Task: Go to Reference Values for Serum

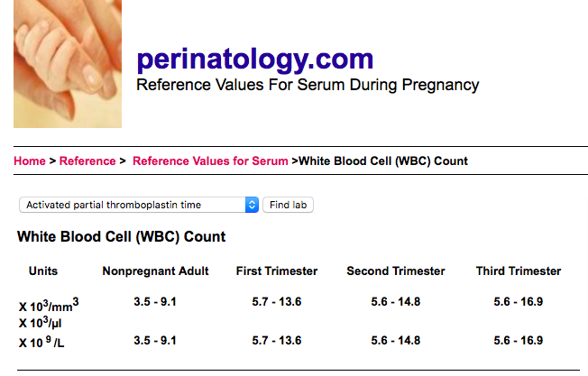Action: point(210,161)
